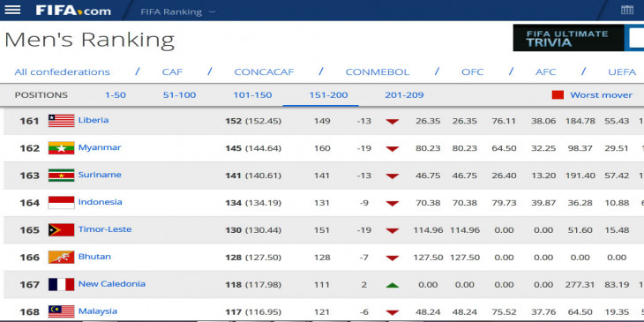Filter by AFC confederation

coord(545,71)
